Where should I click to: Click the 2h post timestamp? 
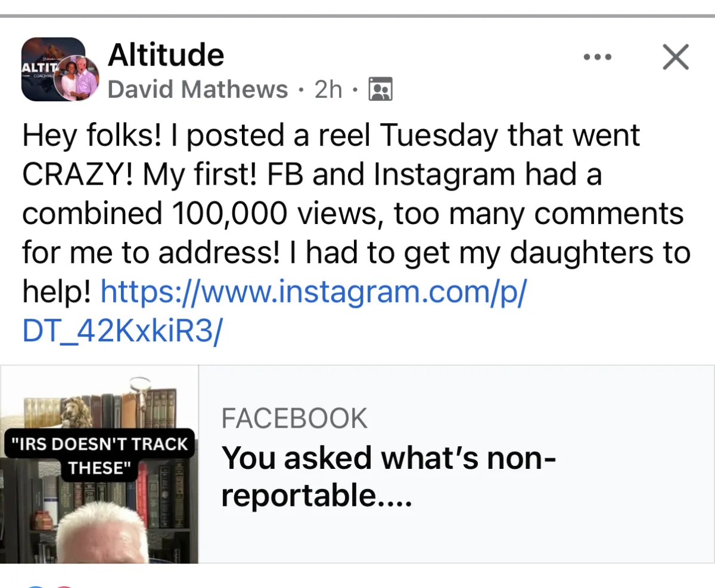tap(328, 90)
